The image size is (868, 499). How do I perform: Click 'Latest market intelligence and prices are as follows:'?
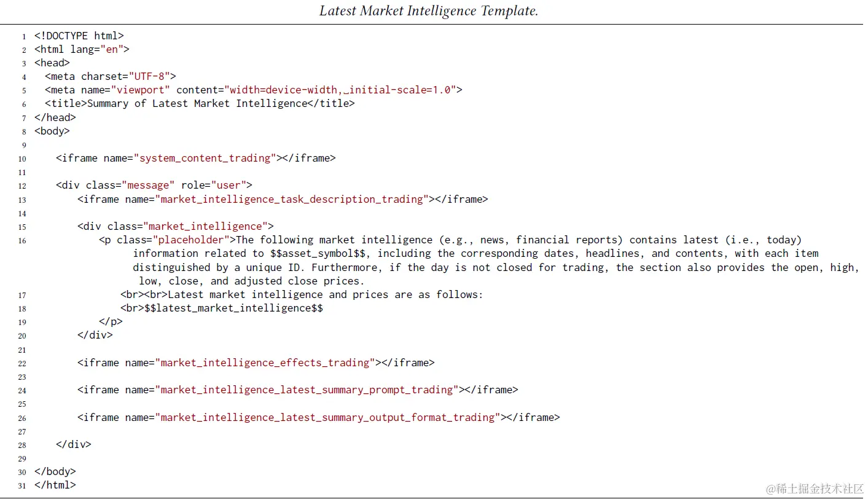click(326, 294)
